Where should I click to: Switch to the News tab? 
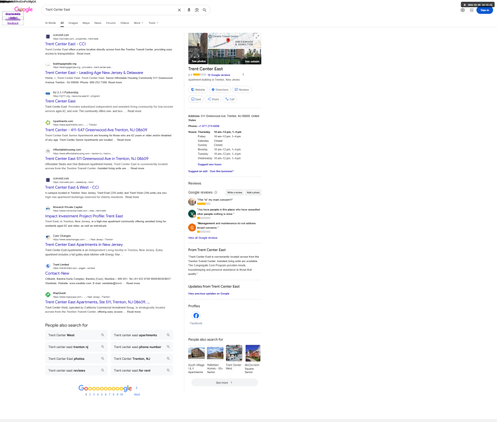pyautogui.click(x=98, y=23)
